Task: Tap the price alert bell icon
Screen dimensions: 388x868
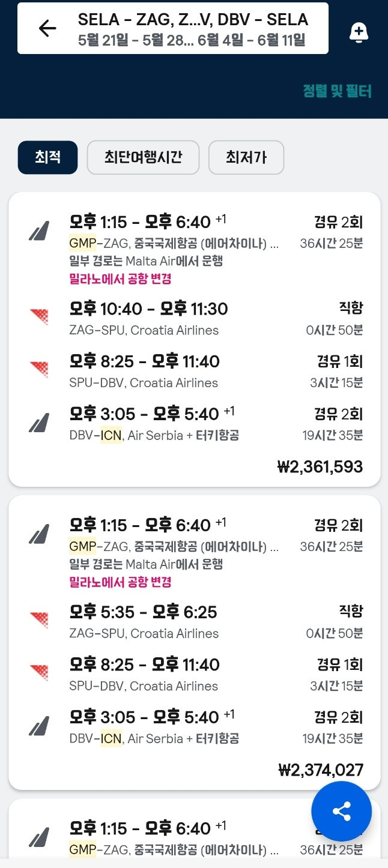Action: click(x=359, y=32)
